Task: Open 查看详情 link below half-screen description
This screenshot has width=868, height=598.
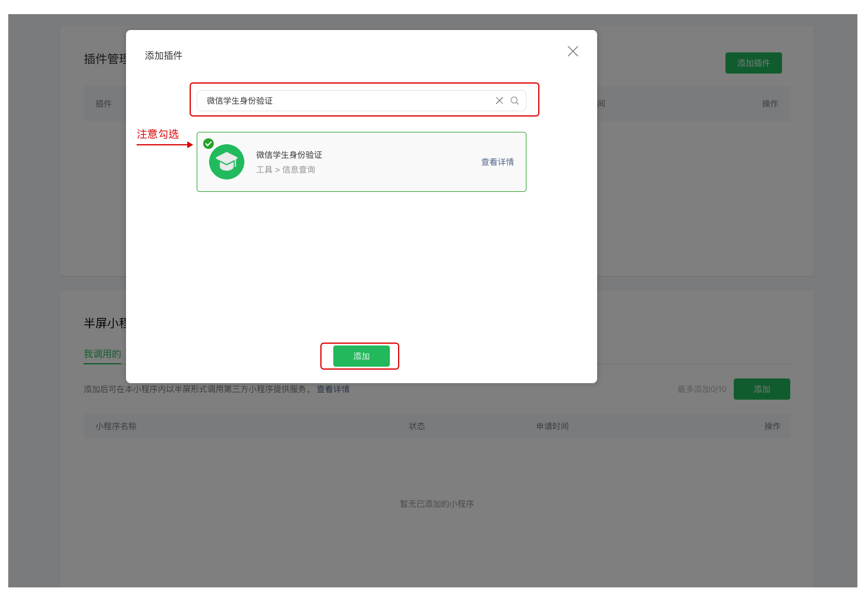Action: (x=333, y=389)
